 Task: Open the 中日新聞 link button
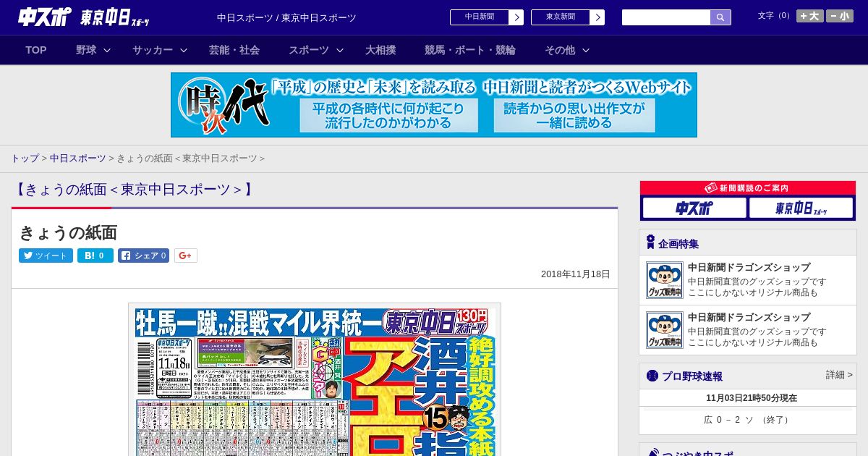point(480,17)
